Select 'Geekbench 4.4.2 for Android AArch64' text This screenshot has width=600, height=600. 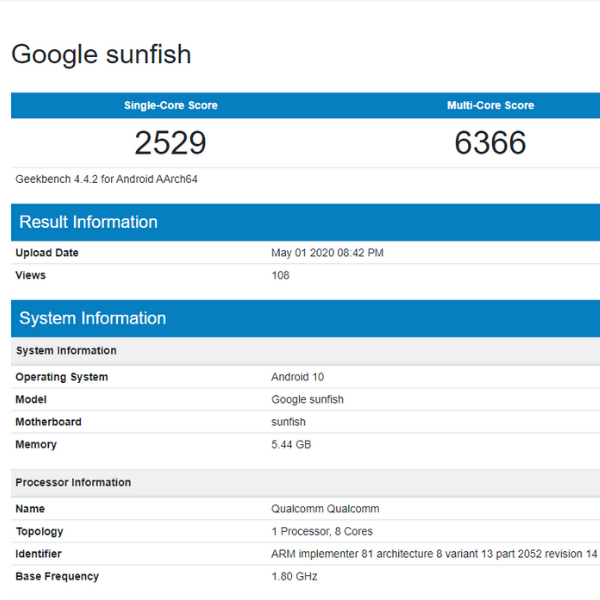tap(106, 179)
